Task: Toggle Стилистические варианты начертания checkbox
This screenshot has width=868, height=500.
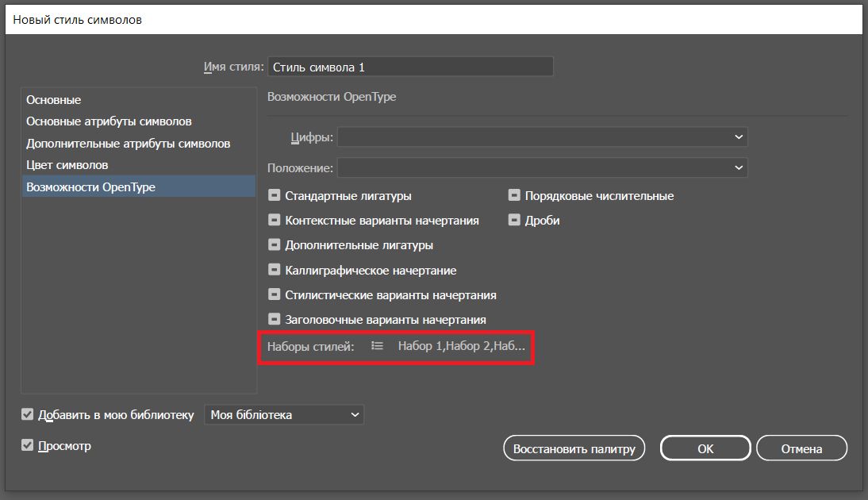Action: click(275, 294)
